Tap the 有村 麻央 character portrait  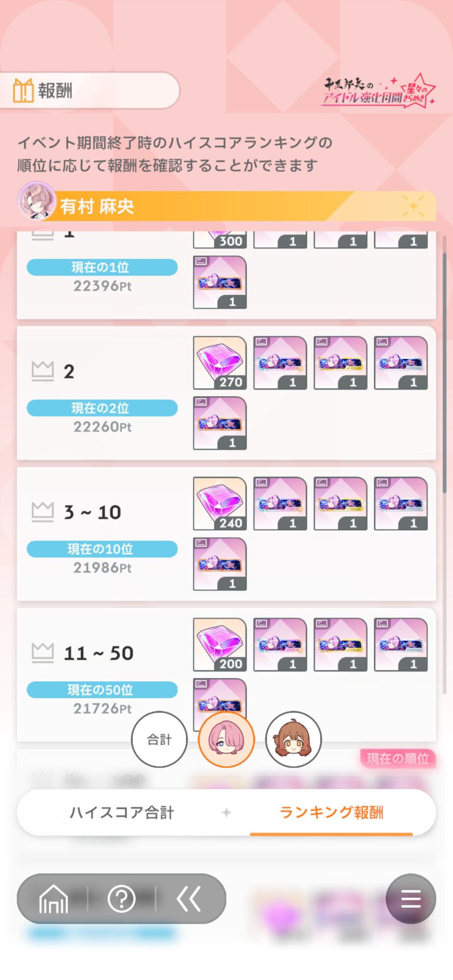pyautogui.click(x=37, y=201)
